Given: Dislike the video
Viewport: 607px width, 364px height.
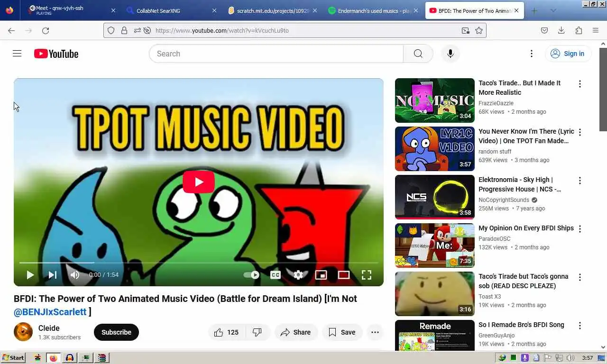Looking at the screenshot, I should pos(258,332).
